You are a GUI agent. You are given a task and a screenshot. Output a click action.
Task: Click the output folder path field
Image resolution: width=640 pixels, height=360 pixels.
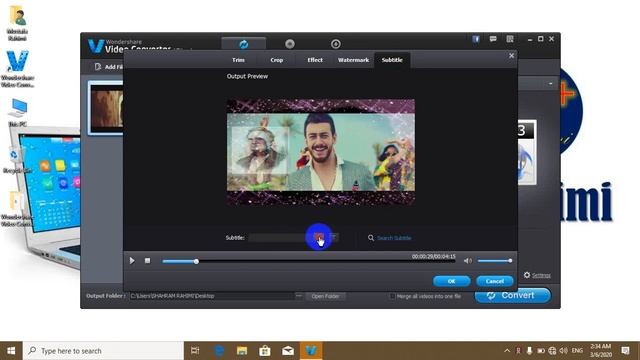(211, 296)
